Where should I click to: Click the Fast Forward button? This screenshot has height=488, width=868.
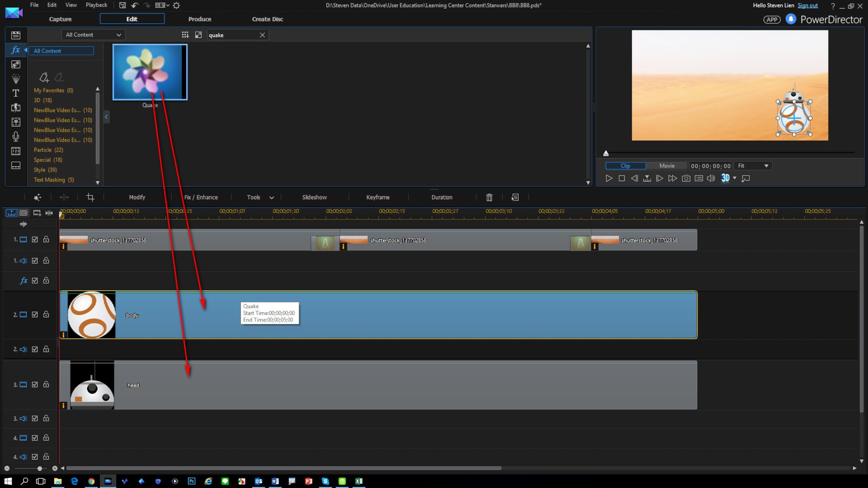(x=672, y=178)
